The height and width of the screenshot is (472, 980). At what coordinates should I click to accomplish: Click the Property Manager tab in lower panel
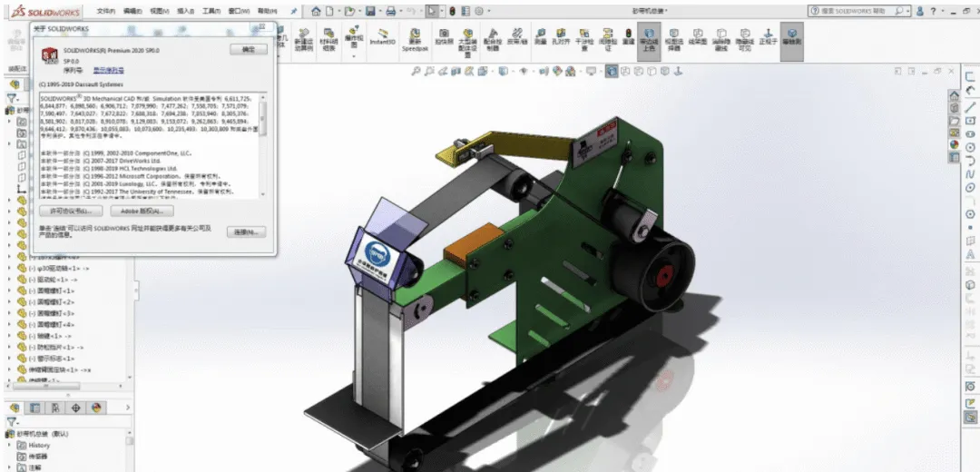[x=35, y=408]
